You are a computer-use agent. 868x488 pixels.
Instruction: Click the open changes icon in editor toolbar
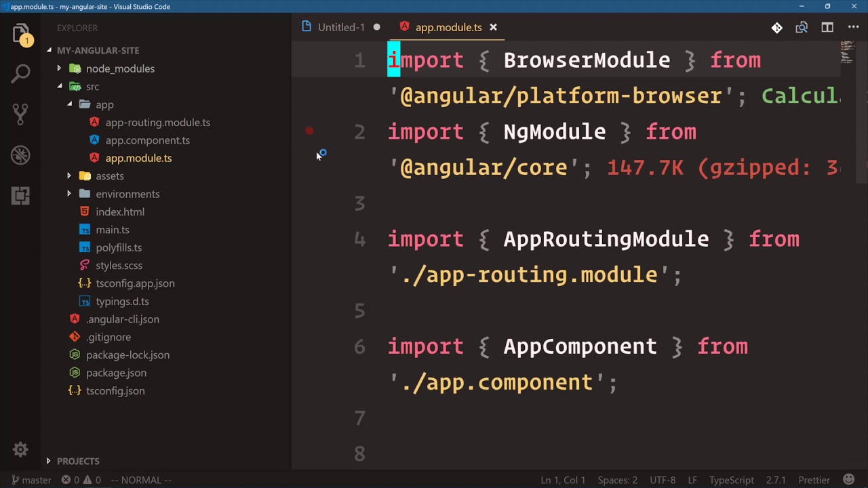coord(802,28)
